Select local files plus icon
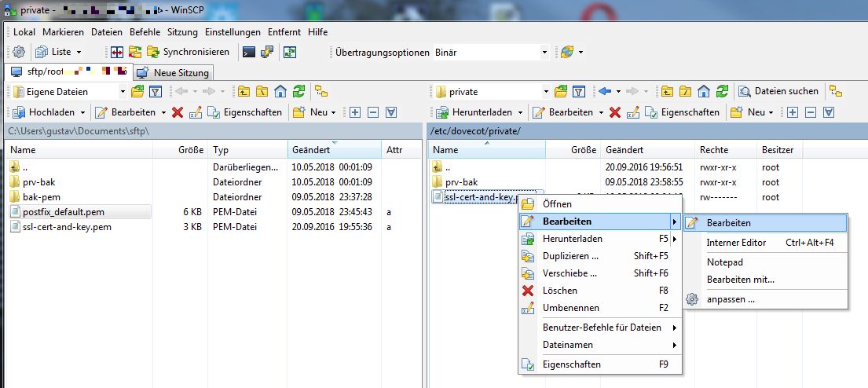This screenshot has width=868, height=388. (355, 112)
